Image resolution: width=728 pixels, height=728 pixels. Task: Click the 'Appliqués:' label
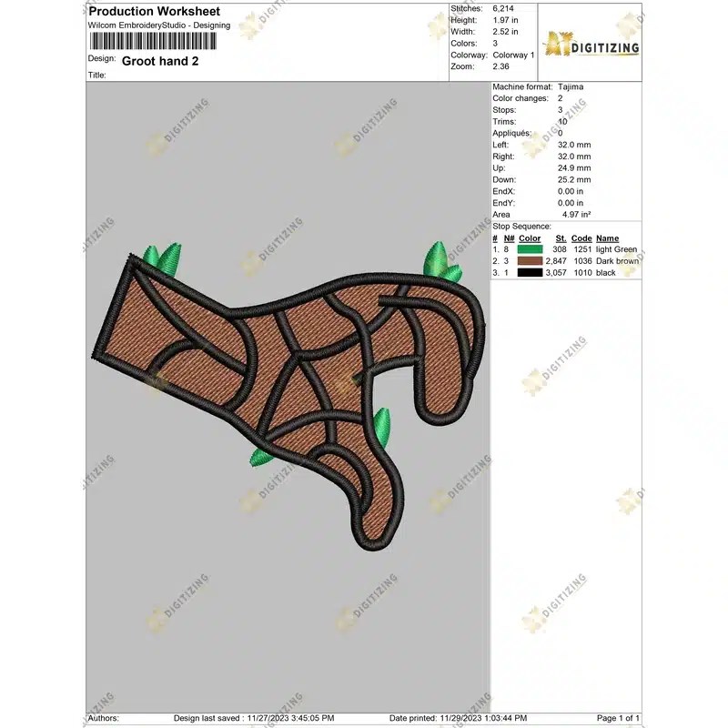[511, 133]
